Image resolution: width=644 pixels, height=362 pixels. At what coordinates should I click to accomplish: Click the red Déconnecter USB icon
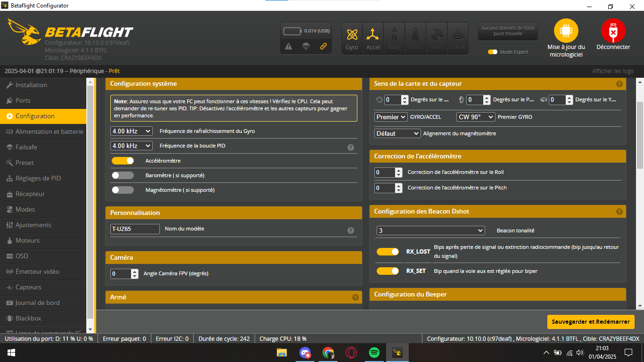[613, 32]
